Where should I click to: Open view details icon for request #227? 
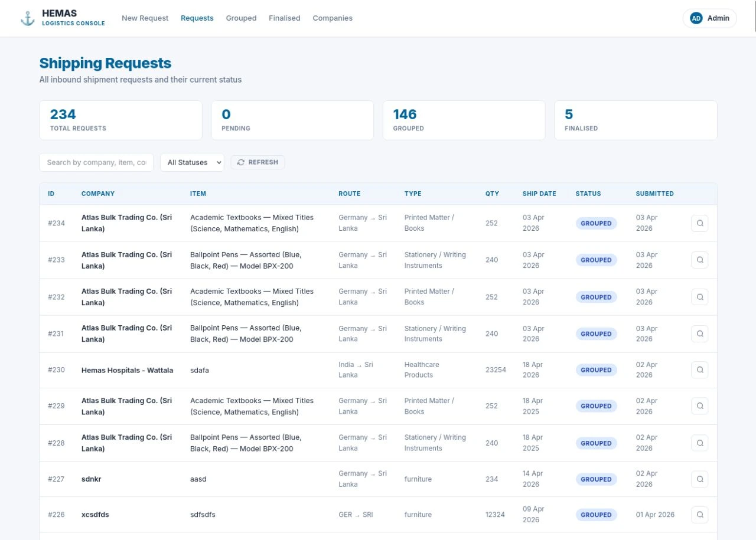click(700, 479)
